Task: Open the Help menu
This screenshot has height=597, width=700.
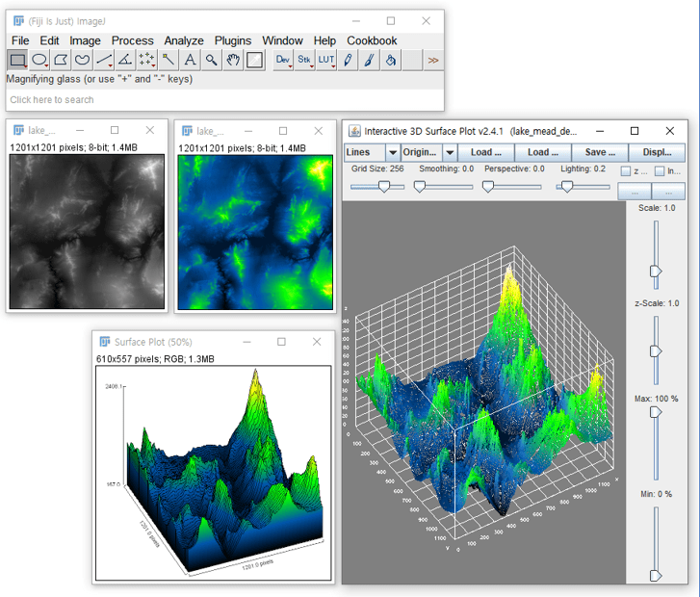Action: pos(324,40)
